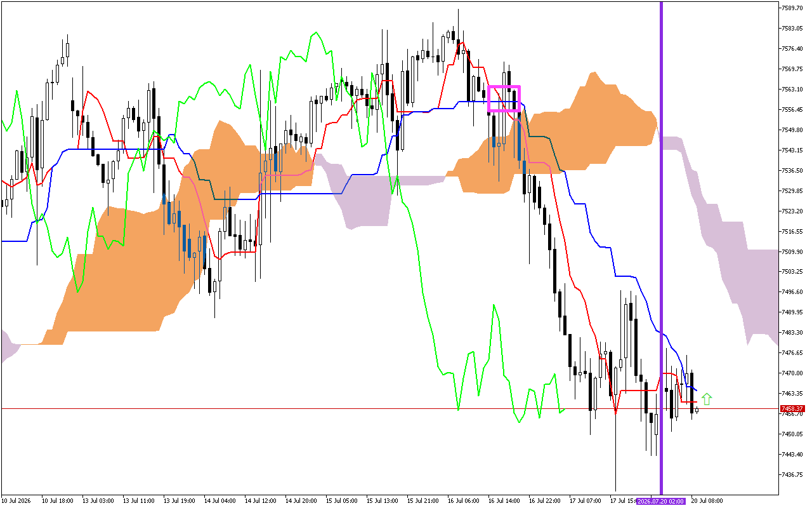Click the 7509.90 price scale label

coord(793,252)
